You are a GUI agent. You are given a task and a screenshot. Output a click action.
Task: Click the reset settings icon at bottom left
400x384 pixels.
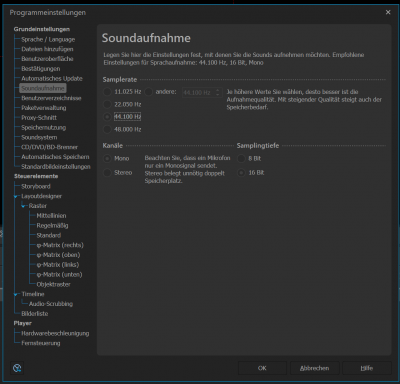pos(17,368)
